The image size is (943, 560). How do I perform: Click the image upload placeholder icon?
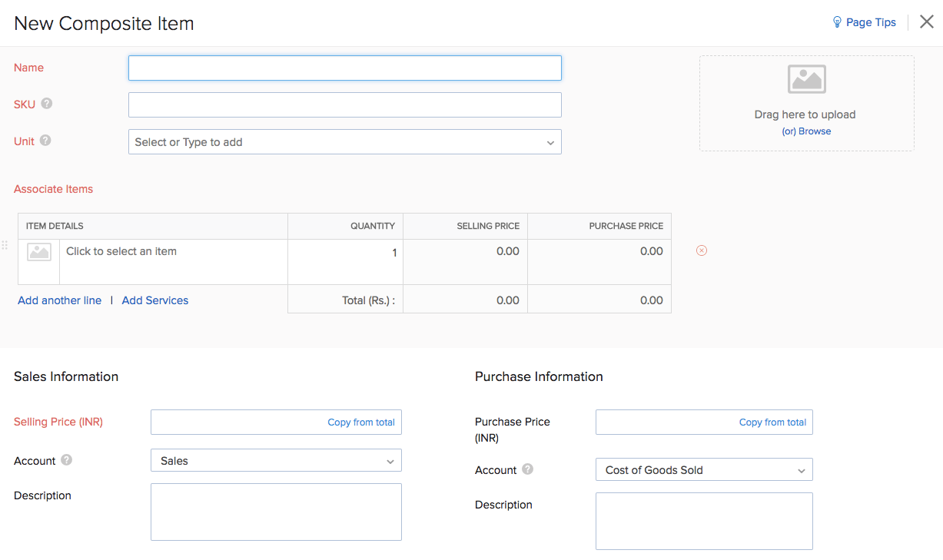pyautogui.click(x=806, y=79)
